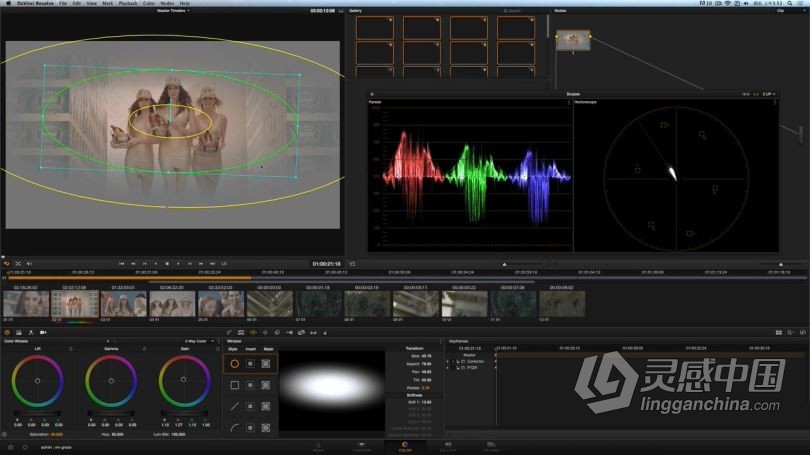Select the circular window shape icon
810x455 pixels.
235,364
